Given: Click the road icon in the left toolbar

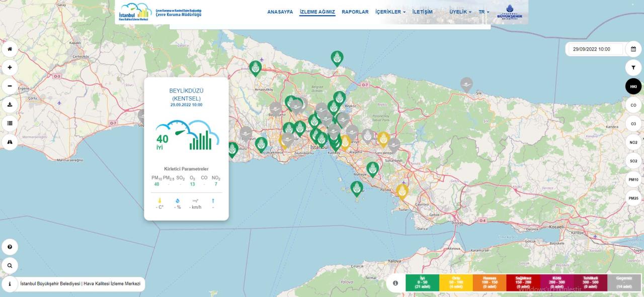Looking at the screenshot, I should pos(10,142).
